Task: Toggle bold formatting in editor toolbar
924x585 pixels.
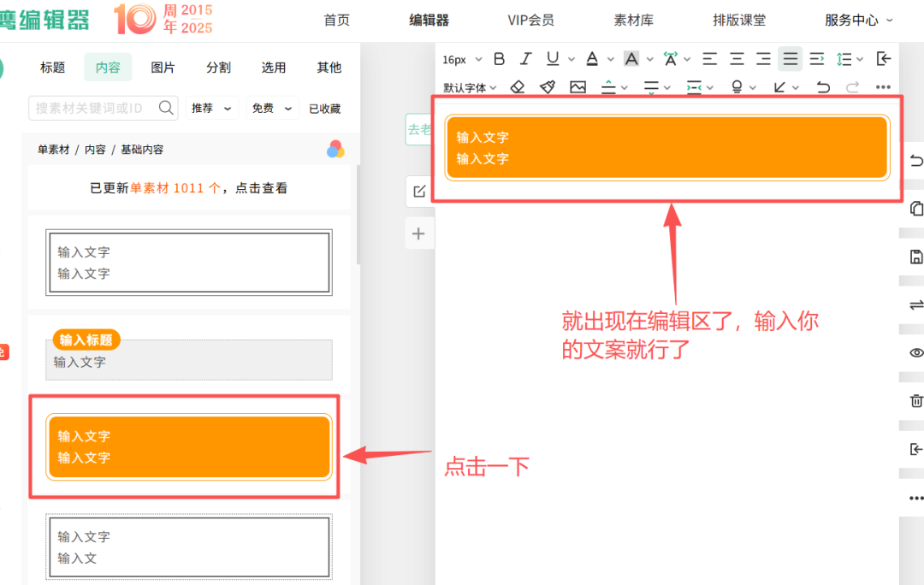Action: tap(500, 59)
